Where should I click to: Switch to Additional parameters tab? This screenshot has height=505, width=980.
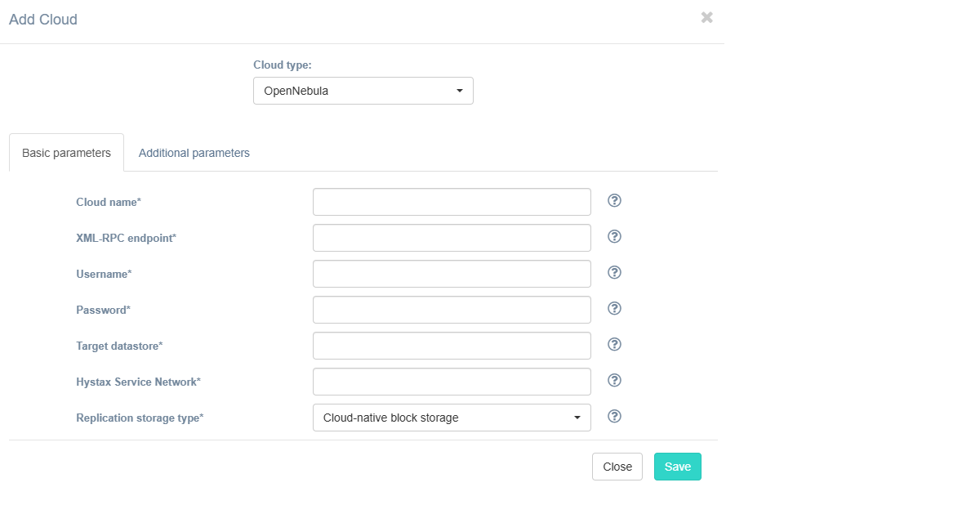194,153
